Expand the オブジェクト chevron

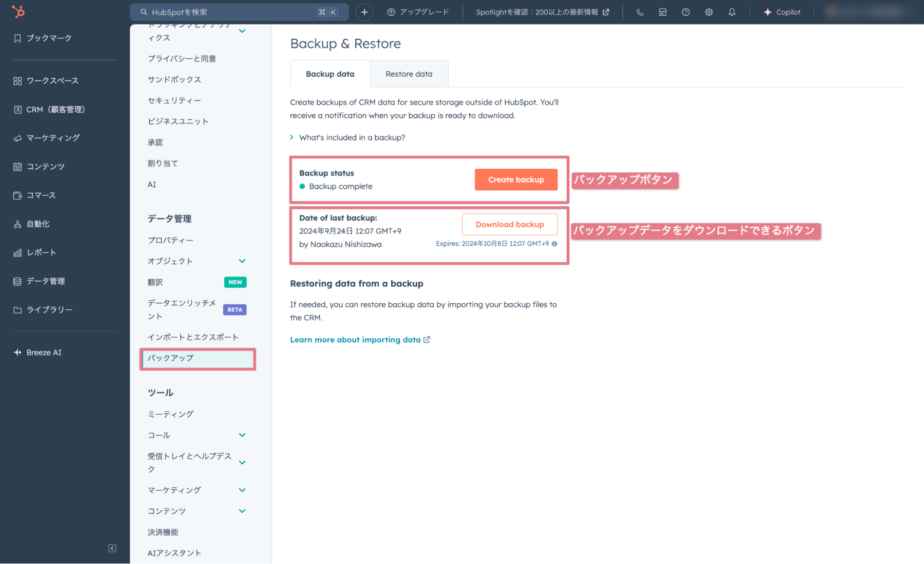click(x=242, y=261)
